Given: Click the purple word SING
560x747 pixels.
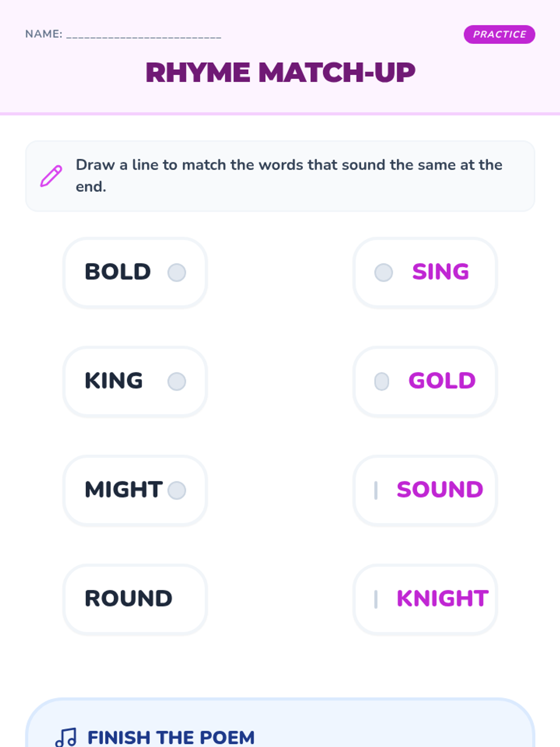Looking at the screenshot, I should (x=441, y=272).
